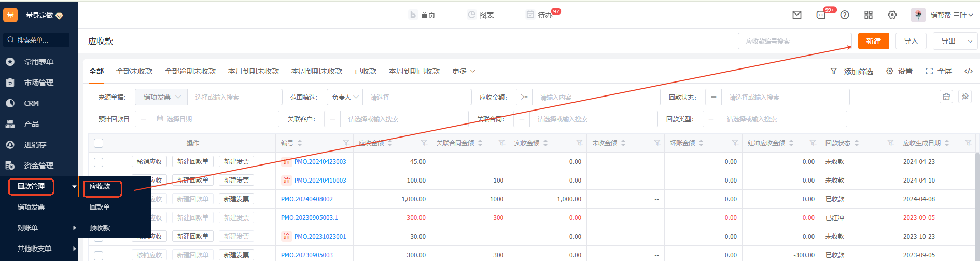980x261 pixels.
Task: Click the 产品 sidebar icon
Action: [10, 124]
